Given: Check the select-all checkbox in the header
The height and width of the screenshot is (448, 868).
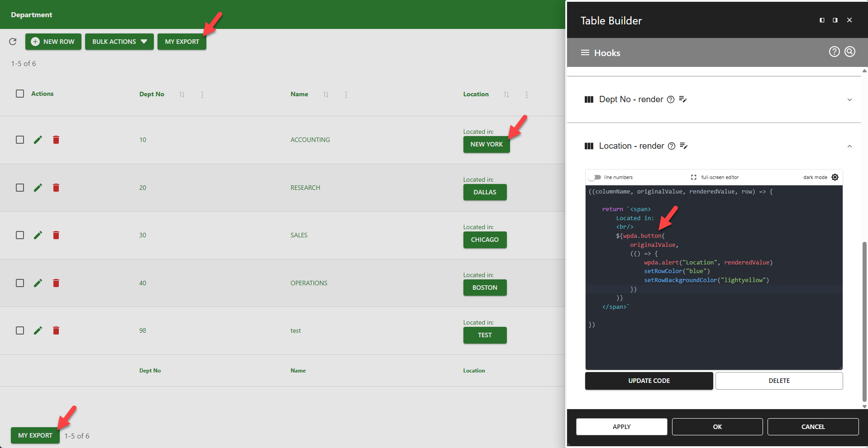Looking at the screenshot, I should pos(20,94).
